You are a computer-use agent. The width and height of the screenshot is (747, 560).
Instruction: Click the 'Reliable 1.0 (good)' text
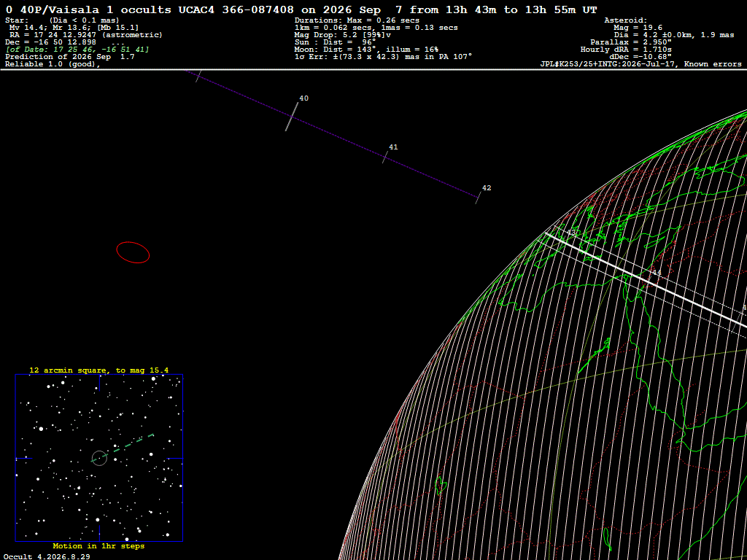click(x=53, y=65)
